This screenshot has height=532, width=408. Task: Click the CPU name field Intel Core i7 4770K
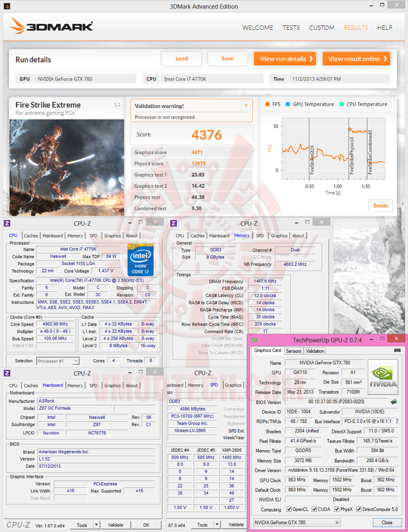pyautogui.click(x=211, y=79)
